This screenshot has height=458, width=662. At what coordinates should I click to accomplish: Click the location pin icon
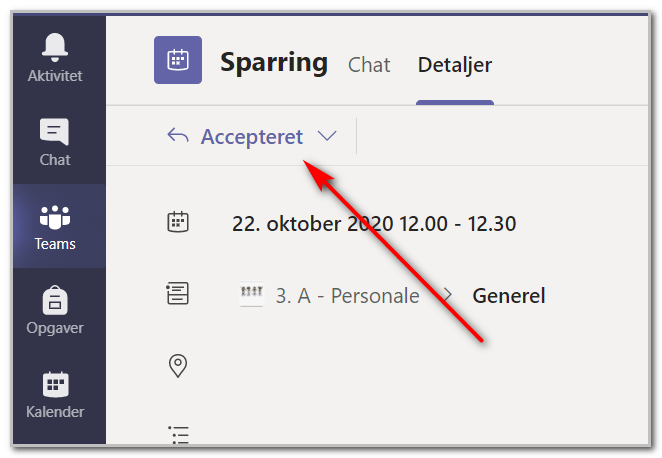coord(178,366)
